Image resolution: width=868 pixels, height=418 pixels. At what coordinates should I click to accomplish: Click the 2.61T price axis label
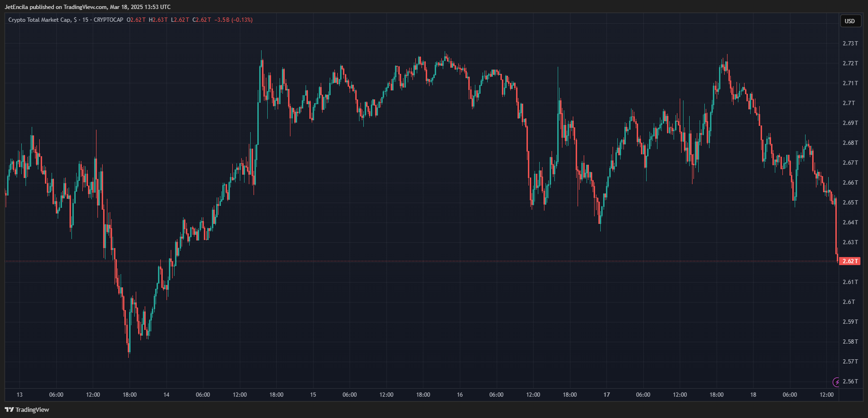(850, 282)
